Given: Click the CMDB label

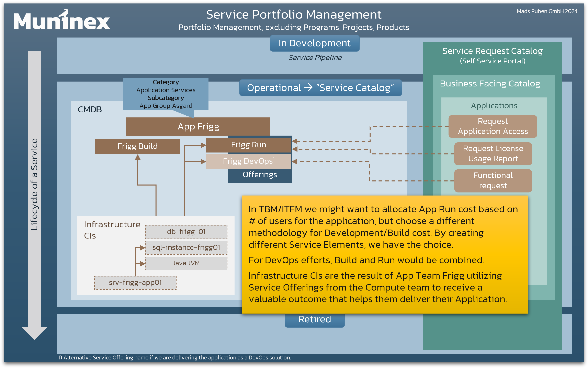Looking at the screenshot, I should (x=90, y=109).
